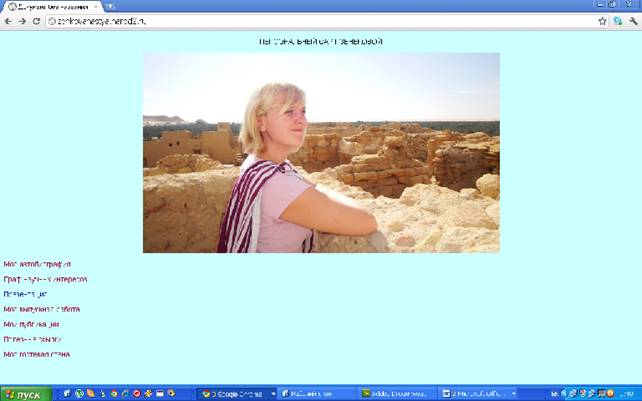Open the second link about научных интересов
This screenshot has width=642, height=401.
tap(45, 279)
